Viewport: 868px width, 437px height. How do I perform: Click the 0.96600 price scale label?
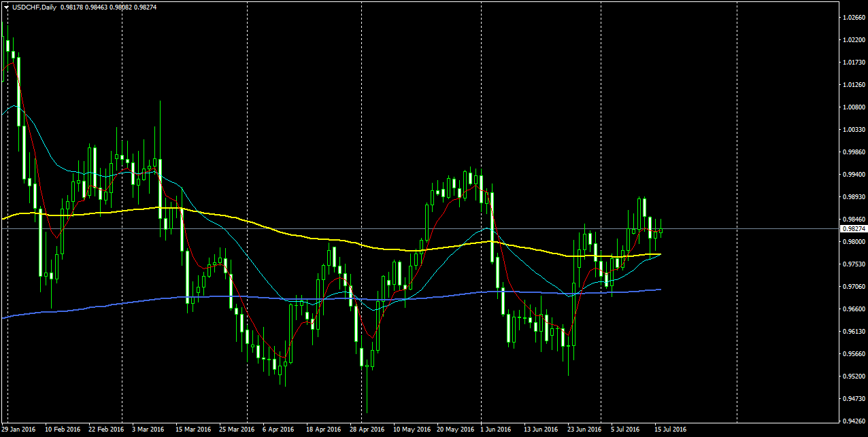click(x=854, y=309)
